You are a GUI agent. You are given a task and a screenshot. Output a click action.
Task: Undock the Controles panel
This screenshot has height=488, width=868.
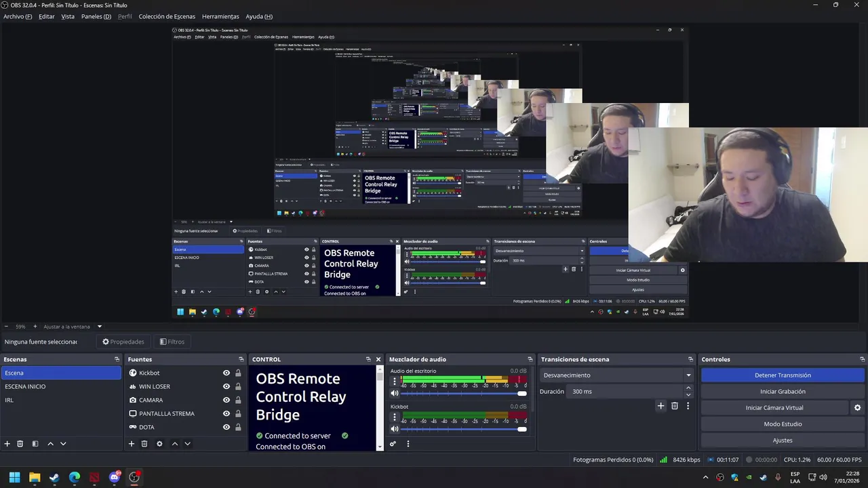(863, 359)
